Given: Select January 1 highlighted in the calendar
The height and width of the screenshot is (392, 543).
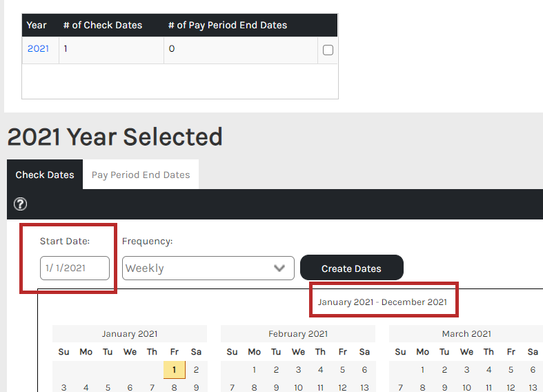Looking at the screenshot, I should click(x=174, y=370).
